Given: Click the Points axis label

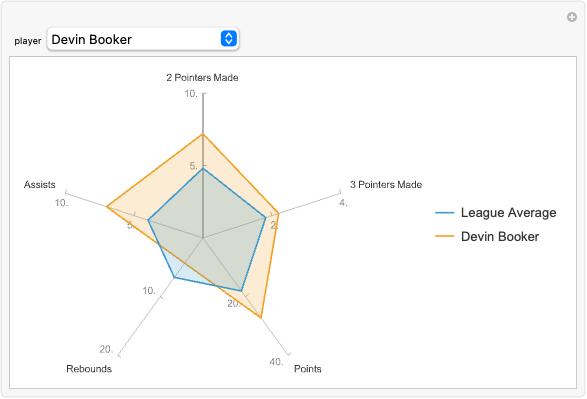Looking at the screenshot, I should point(308,369).
